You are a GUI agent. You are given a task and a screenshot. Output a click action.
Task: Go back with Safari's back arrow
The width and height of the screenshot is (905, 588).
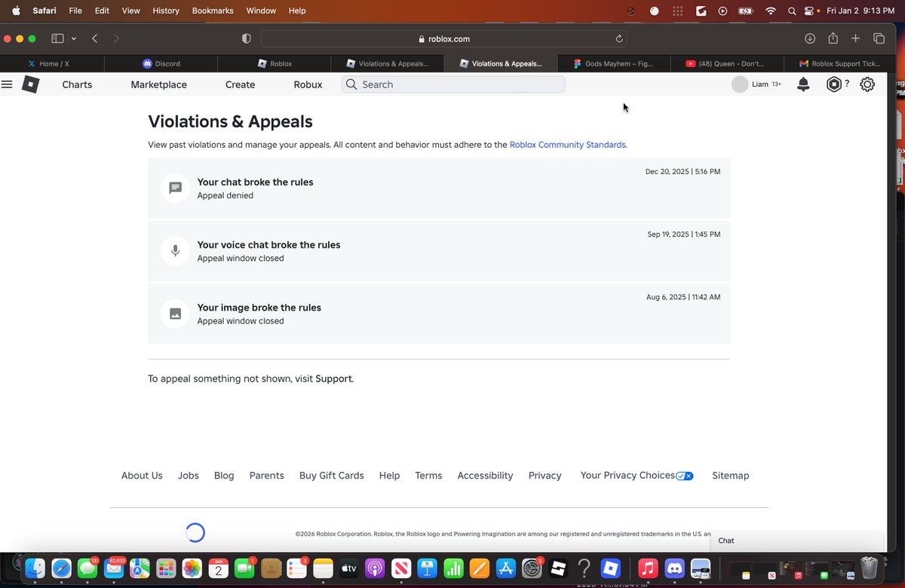click(94, 38)
